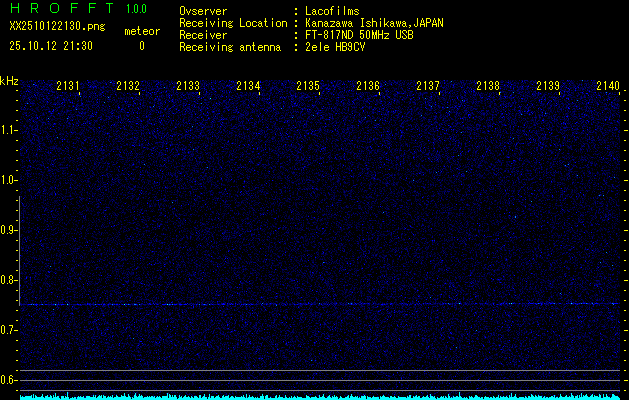
Task: Click the 2131 time marker
Action: point(69,87)
